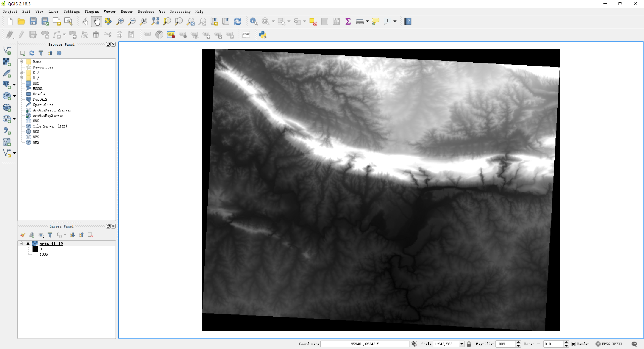
Task: Select the WMS browser entry
Action: (36, 142)
